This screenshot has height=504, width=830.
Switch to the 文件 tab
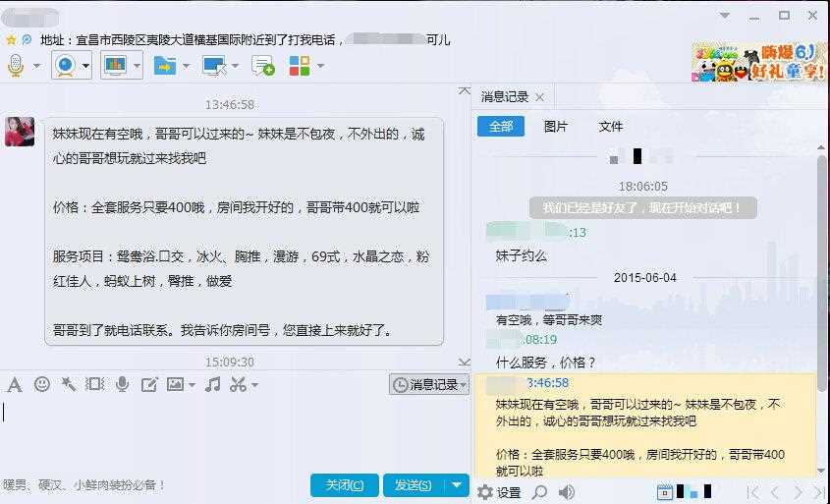coord(610,127)
